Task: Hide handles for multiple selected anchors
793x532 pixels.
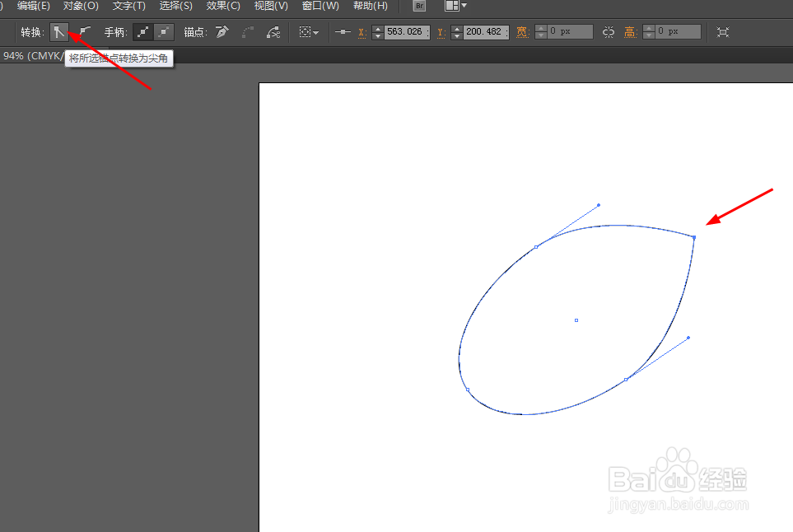Action: click(x=164, y=32)
